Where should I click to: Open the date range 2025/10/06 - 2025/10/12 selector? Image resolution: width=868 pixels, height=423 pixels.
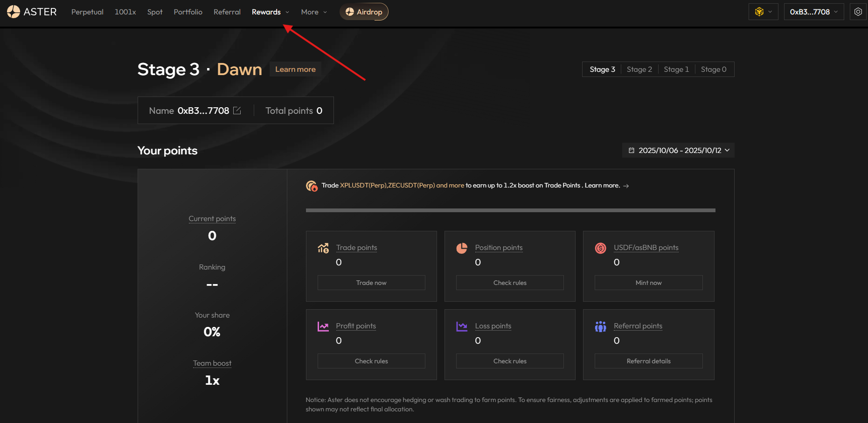tap(678, 150)
